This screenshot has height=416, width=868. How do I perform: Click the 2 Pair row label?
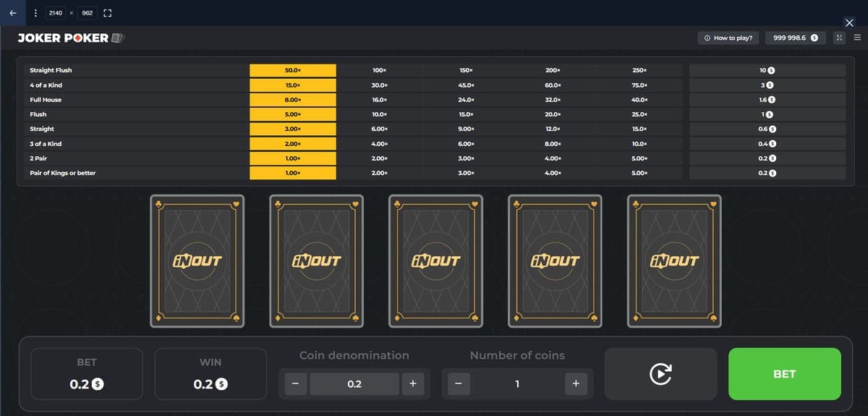click(38, 158)
